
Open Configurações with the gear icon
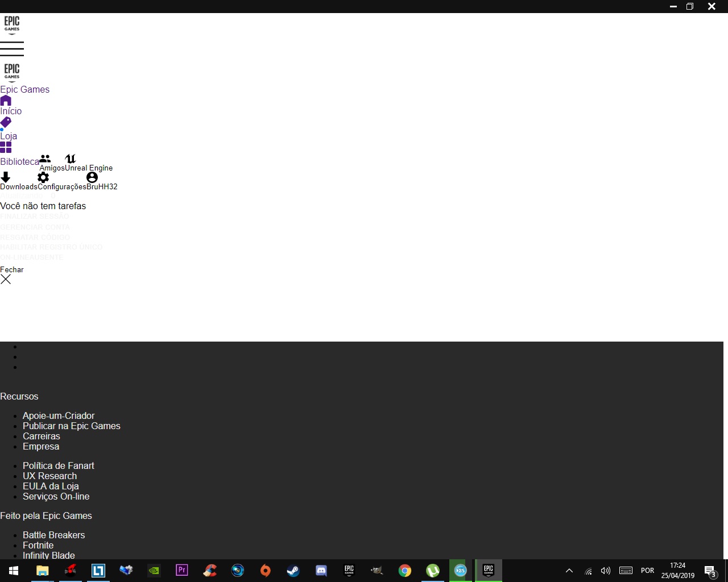[x=43, y=177]
